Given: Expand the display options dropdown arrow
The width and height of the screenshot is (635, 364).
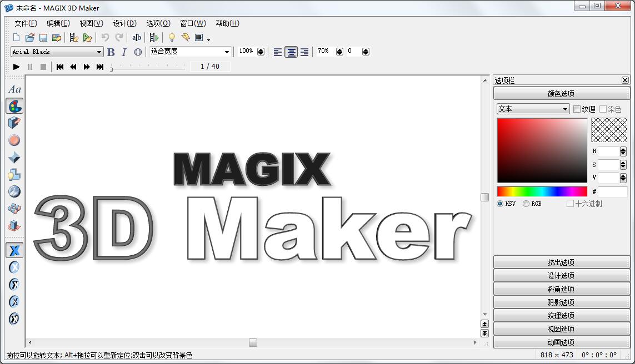Looking at the screenshot, I should point(208,39).
